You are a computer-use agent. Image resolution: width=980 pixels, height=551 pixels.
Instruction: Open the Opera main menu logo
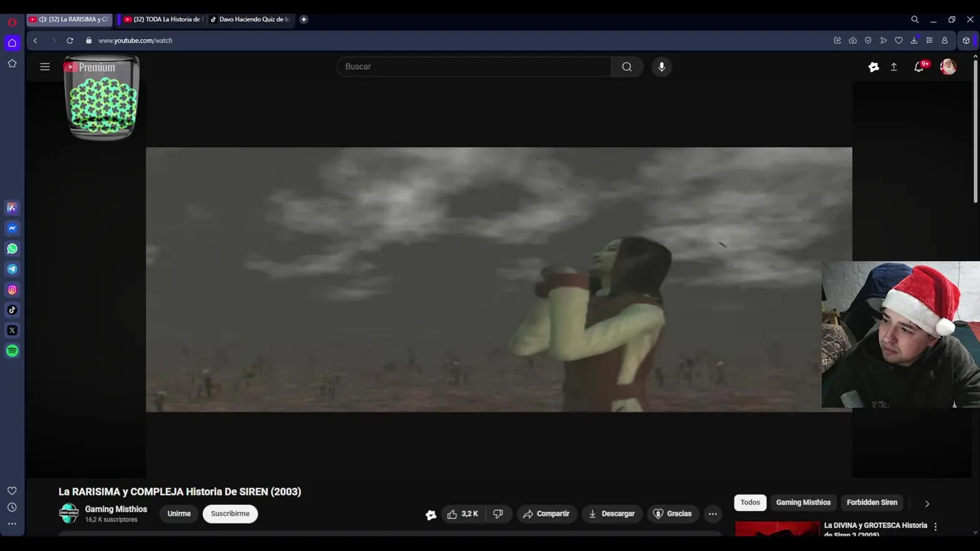click(x=12, y=22)
